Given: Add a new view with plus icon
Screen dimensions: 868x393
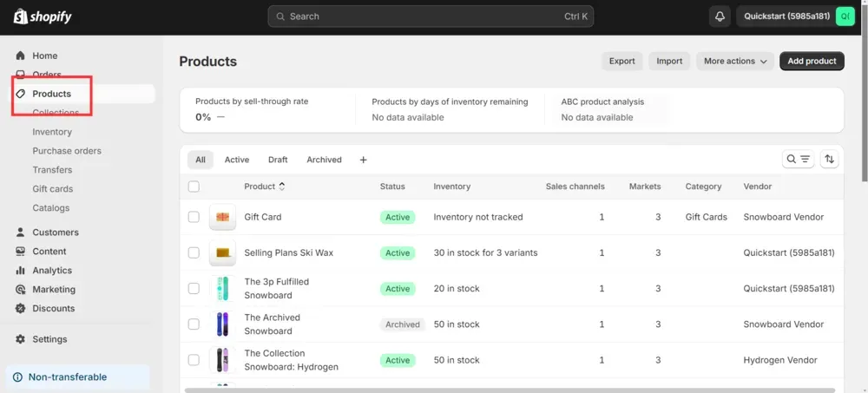Looking at the screenshot, I should (x=363, y=160).
